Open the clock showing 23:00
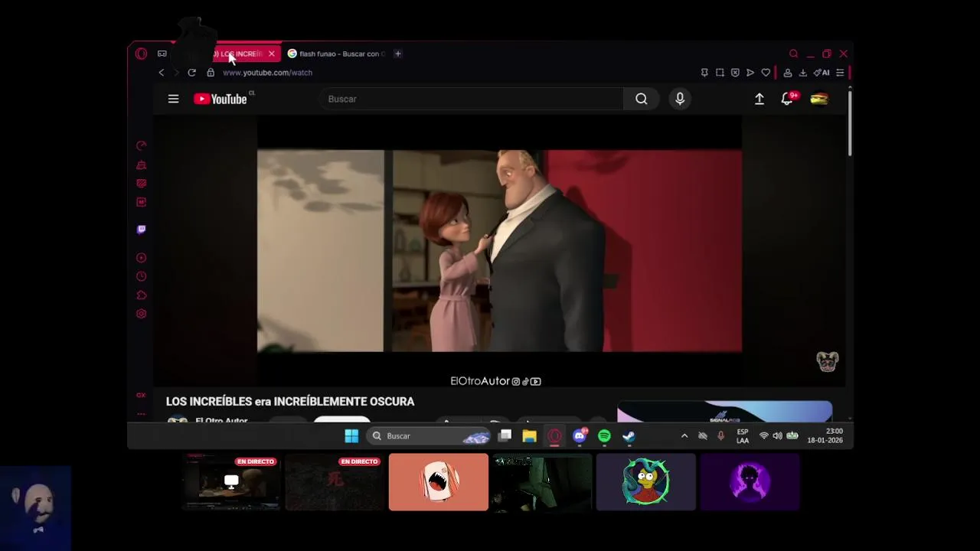Screen dimensions: 980x551 tap(825, 435)
